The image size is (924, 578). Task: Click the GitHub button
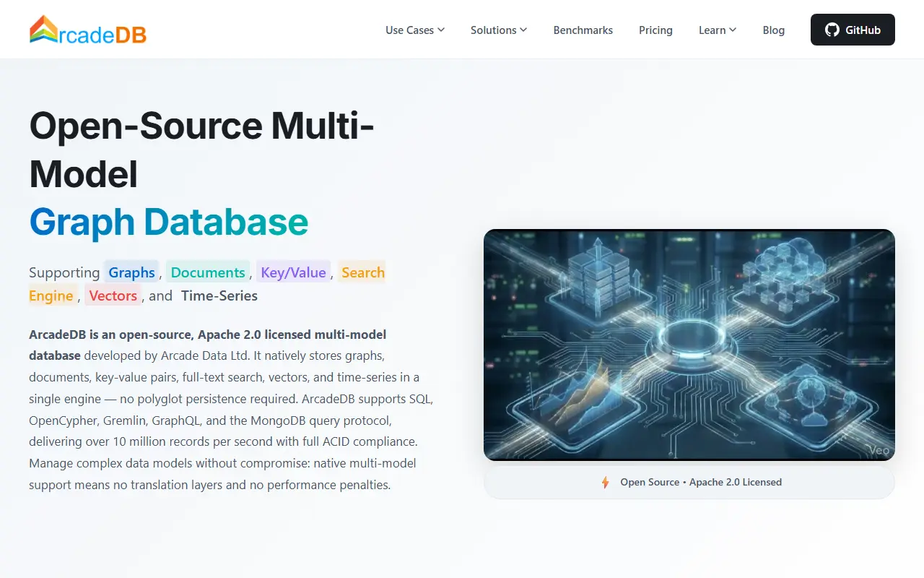[x=853, y=30]
